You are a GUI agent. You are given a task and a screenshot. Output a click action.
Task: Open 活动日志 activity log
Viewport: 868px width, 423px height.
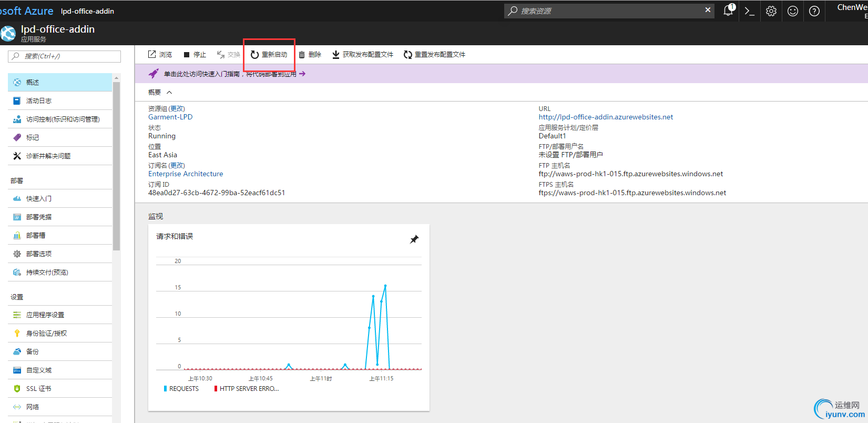coord(60,101)
